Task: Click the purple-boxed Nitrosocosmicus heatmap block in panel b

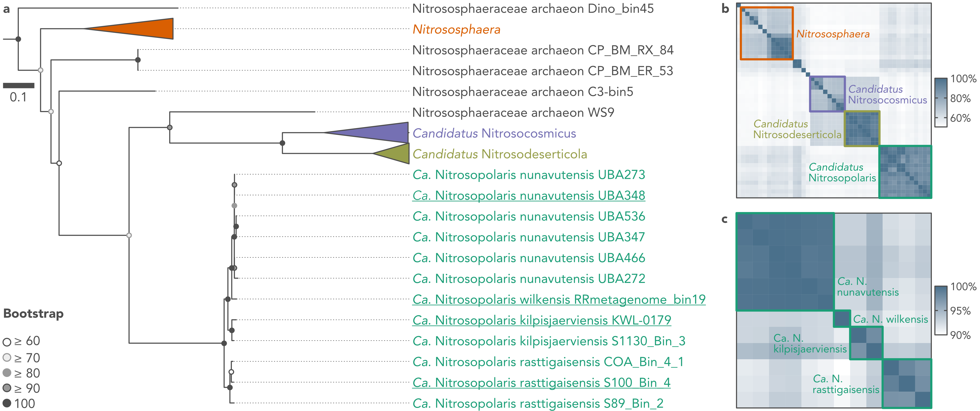Action: (827, 94)
